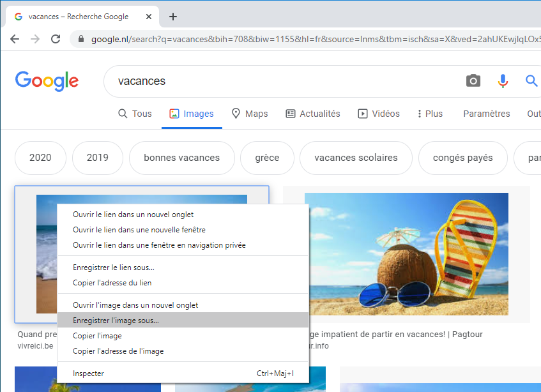Click the padlock site security icon
This screenshot has width=541, height=392.
[x=80, y=39]
